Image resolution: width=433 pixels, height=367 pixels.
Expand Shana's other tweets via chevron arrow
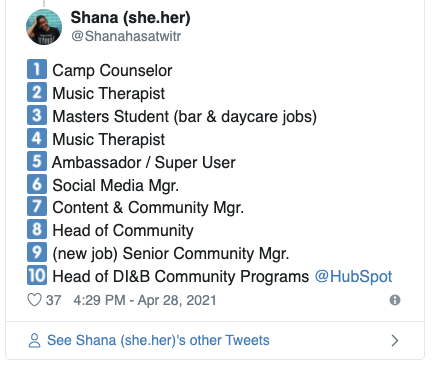(x=395, y=341)
